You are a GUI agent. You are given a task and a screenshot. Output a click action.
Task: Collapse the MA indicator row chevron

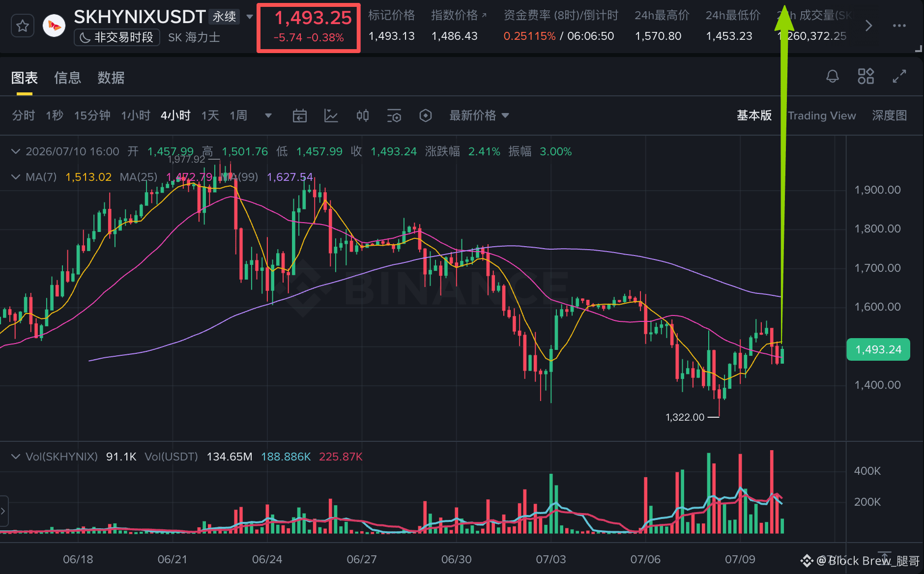click(x=16, y=177)
